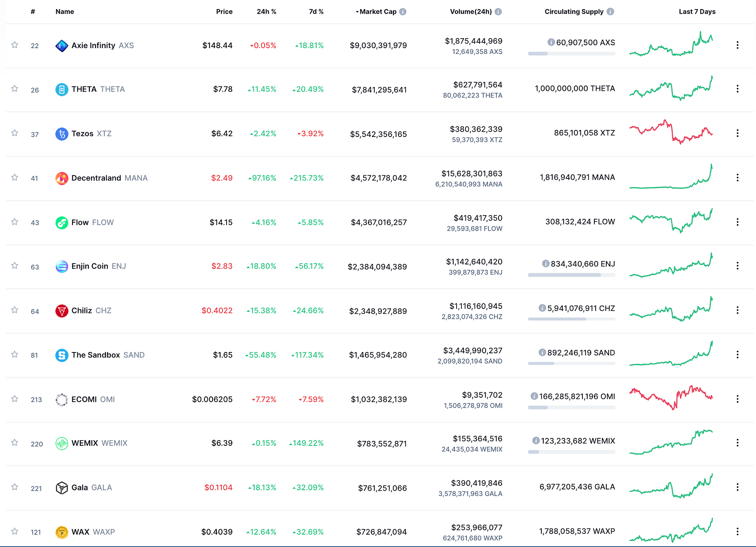Click the WEMIX coin logo
The image size is (756, 547).
tap(62, 443)
